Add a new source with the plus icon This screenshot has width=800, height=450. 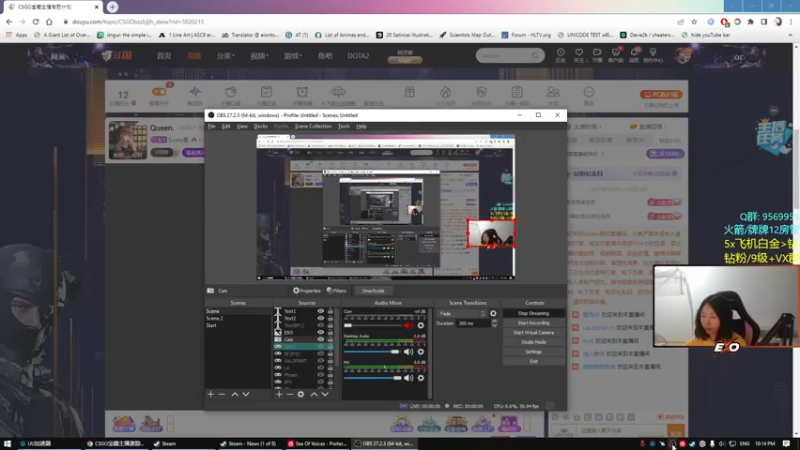click(x=279, y=394)
